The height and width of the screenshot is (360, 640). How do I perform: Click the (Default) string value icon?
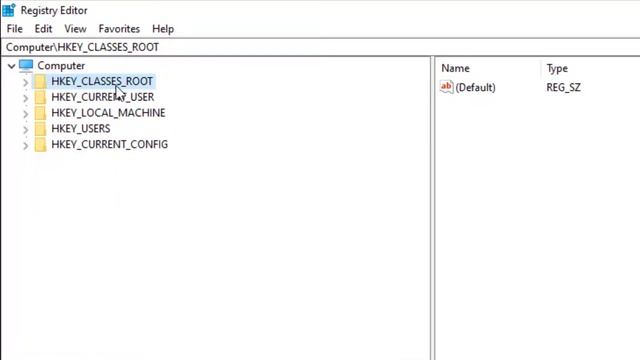click(x=446, y=87)
